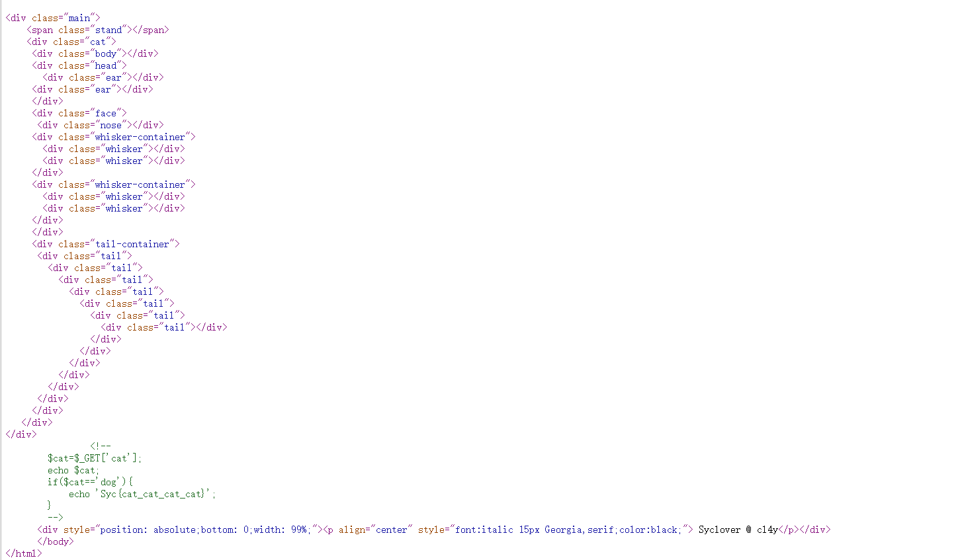Click the echo $cat; line
Image resolution: width=958 pixels, height=560 pixels.
click(73, 470)
